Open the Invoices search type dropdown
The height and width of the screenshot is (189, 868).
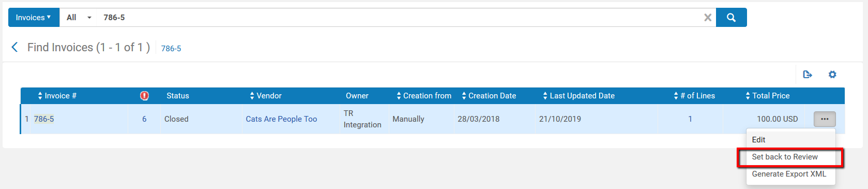[34, 18]
